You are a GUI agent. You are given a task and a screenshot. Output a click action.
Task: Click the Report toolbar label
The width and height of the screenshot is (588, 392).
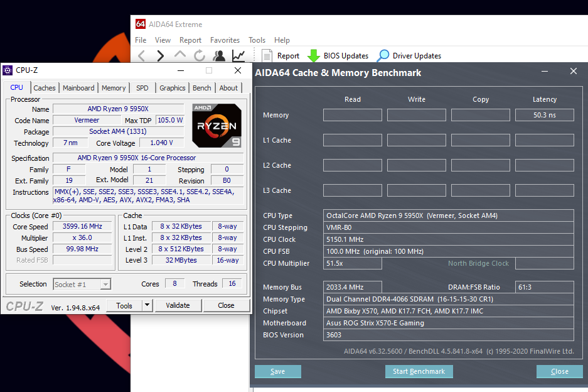(288, 56)
